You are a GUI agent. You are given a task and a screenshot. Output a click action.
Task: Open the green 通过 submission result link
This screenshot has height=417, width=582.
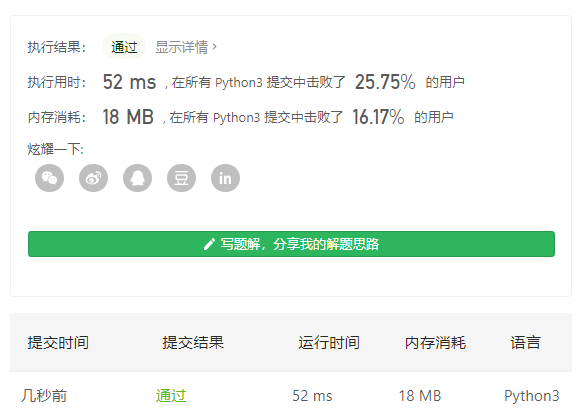[171, 396]
